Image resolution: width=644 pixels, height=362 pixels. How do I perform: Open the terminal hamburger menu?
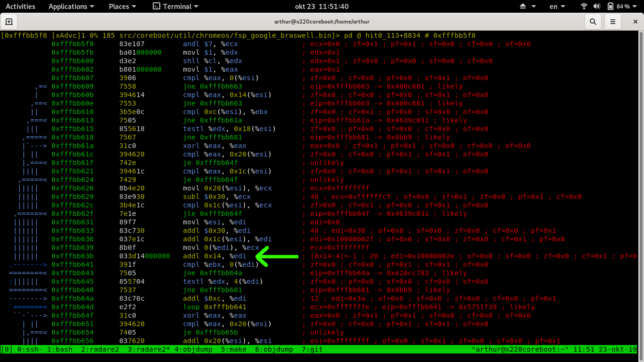pos(612,22)
